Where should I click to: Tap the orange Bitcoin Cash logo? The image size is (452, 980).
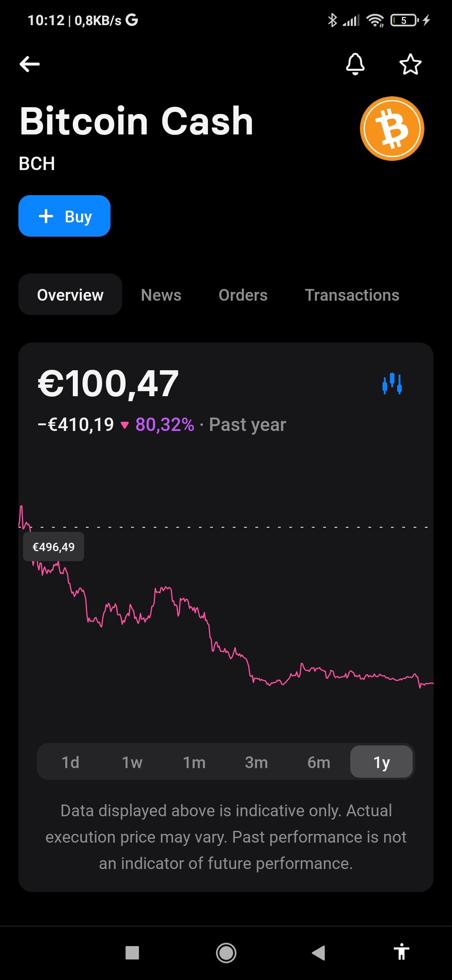392,129
